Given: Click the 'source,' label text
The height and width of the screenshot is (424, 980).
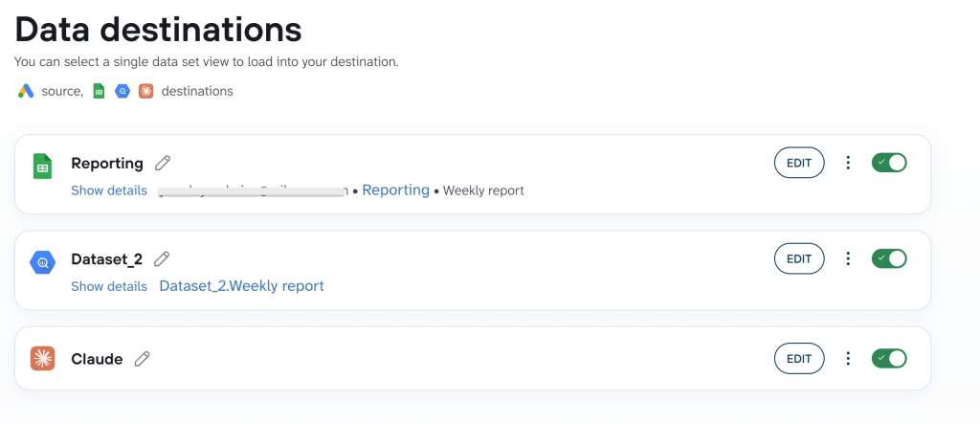Looking at the screenshot, I should point(62,91).
